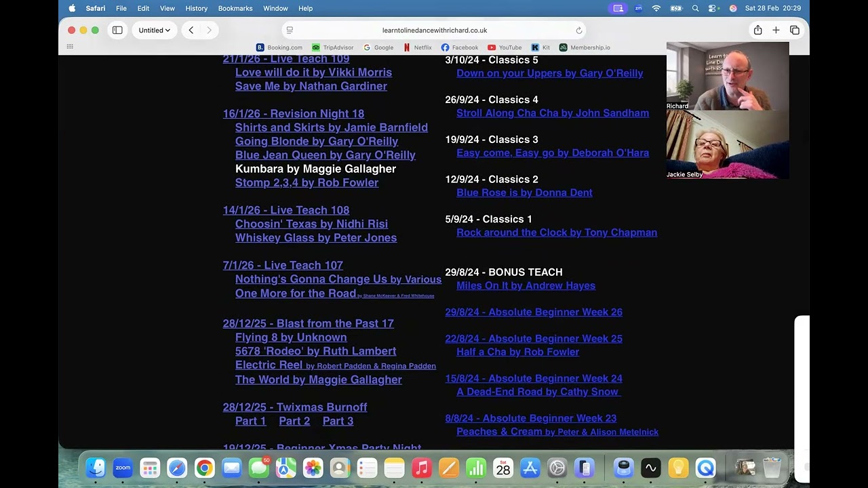Go back to the previous page
Image resolution: width=868 pixels, height=488 pixels.
(x=191, y=30)
